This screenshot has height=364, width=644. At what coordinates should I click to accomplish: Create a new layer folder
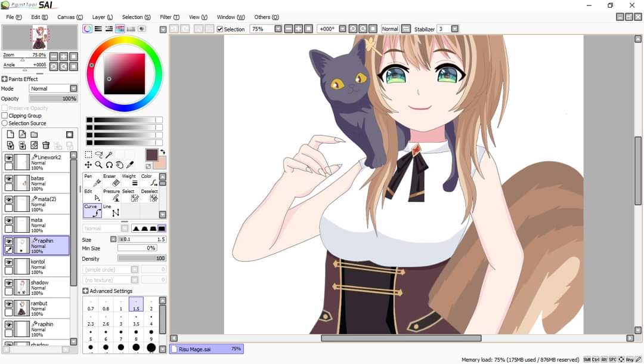tap(34, 134)
